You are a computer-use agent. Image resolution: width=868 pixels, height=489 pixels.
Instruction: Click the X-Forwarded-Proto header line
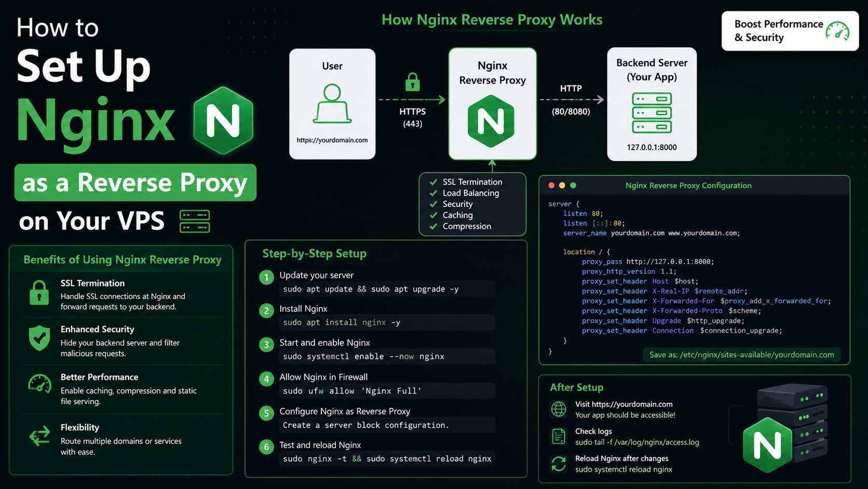pos(671,311)
